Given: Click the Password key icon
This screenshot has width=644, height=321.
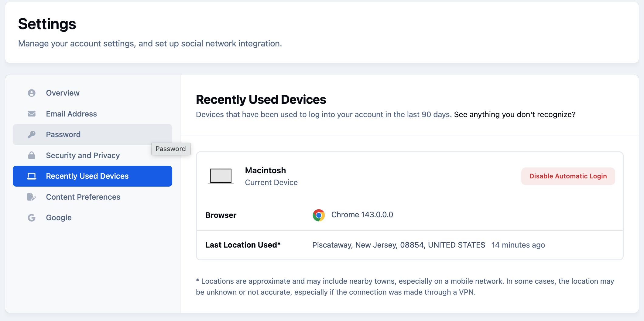Looking at the screenshot, I should coord(32,134).
